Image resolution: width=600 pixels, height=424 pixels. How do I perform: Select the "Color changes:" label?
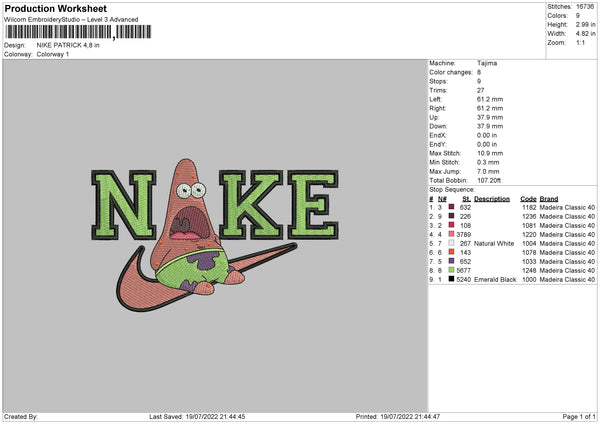(451, 72)
